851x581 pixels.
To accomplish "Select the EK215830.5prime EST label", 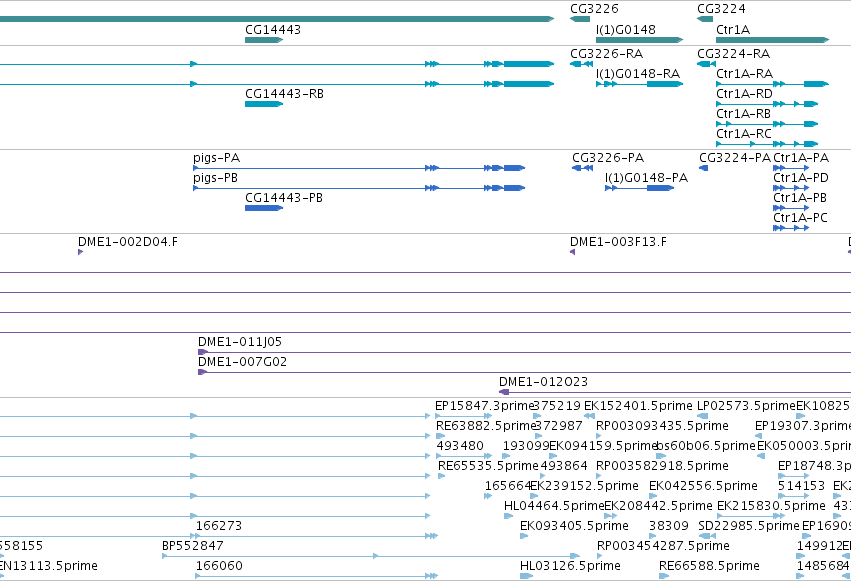I will pyautogui.click(x=771, y=506).
